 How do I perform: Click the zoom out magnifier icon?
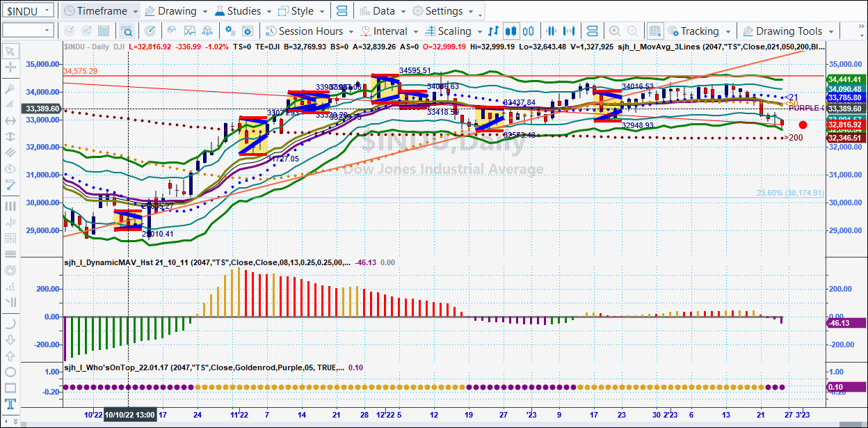click(632, 31)
